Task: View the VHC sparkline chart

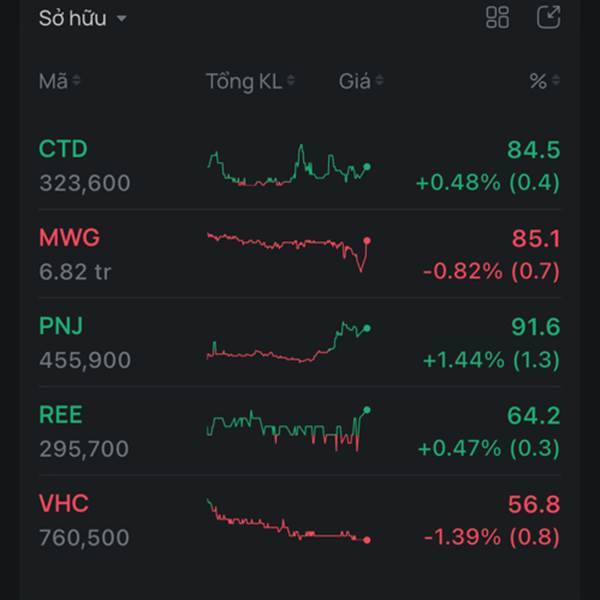Action: point(289,522)
